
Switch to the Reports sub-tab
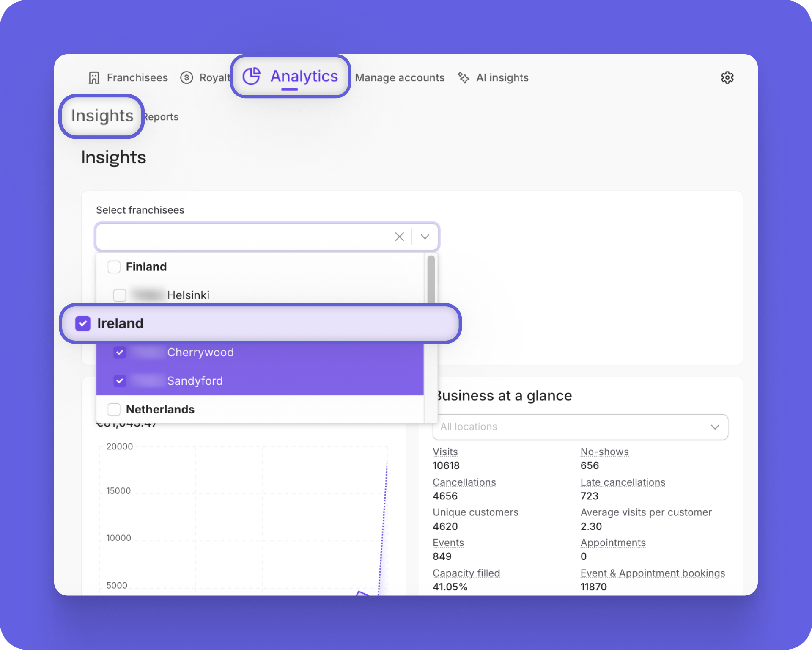point(161,117)
